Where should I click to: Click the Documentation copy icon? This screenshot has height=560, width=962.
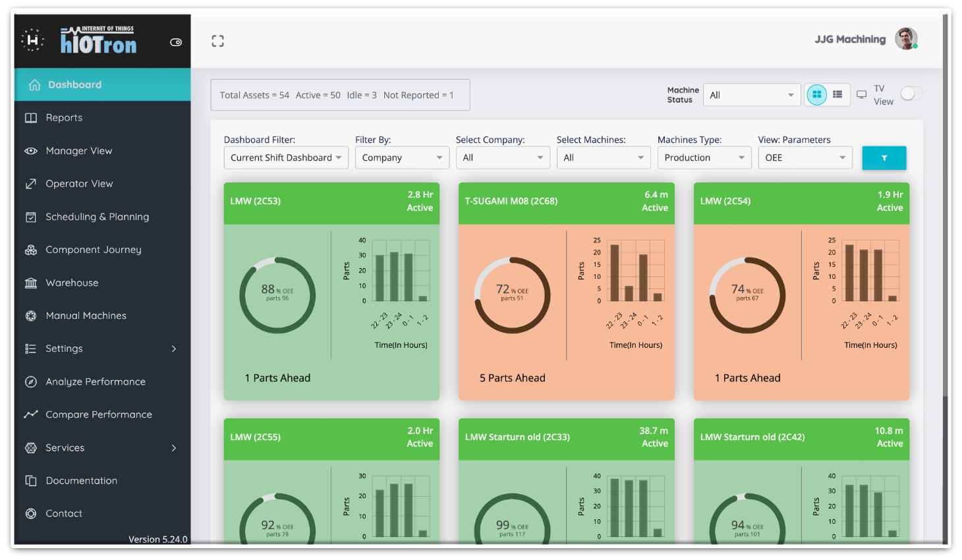point(31,481)
